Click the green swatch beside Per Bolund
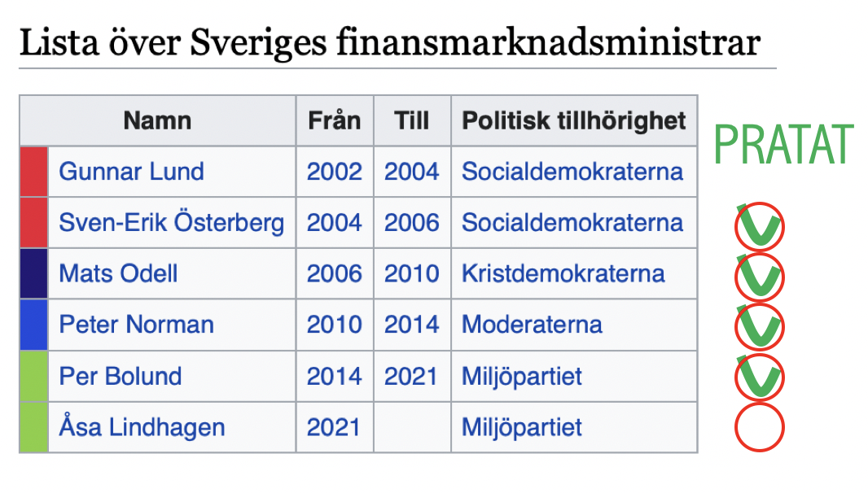The image size is (868, 493). 33,376
